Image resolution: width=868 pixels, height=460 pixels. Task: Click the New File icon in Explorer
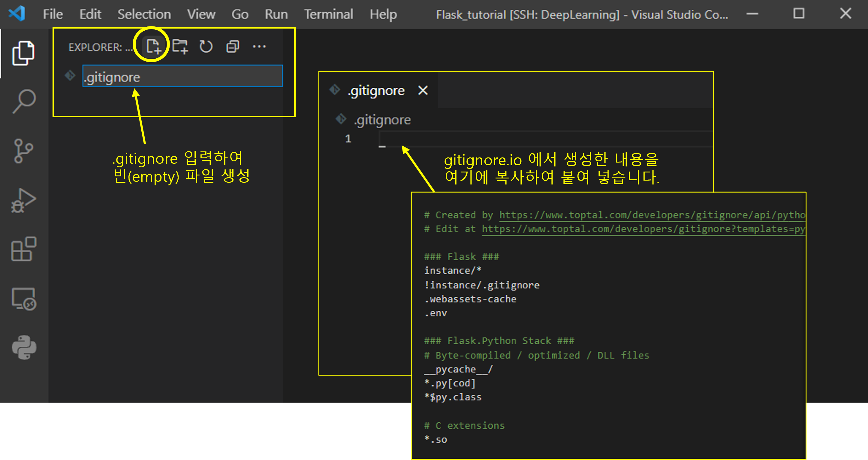[153, 46]
